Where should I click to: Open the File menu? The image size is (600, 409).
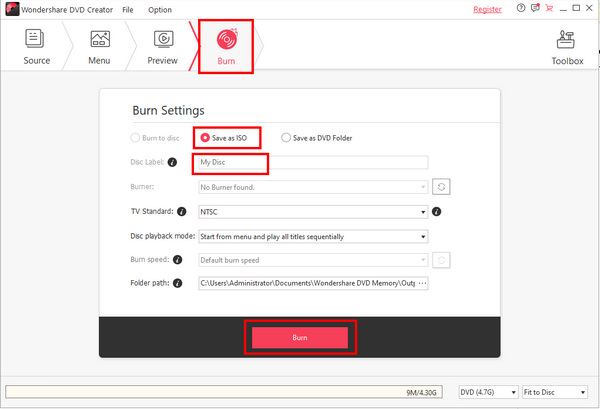(128, 10)
